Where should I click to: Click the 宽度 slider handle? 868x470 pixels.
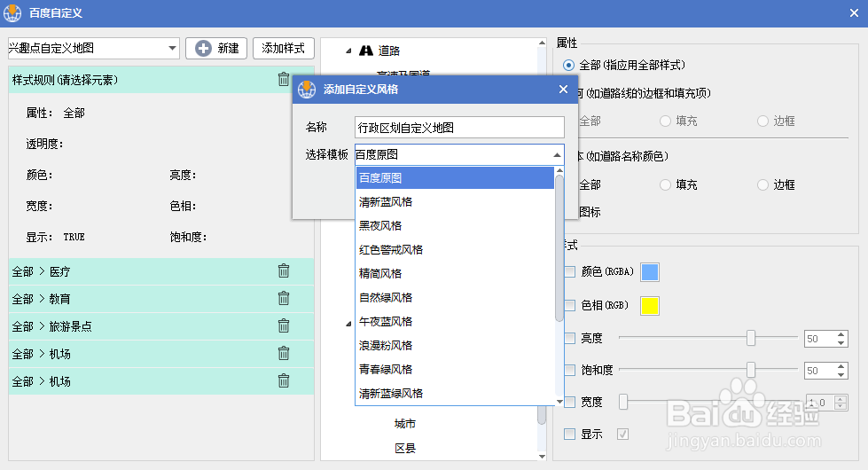coord(623,402)
